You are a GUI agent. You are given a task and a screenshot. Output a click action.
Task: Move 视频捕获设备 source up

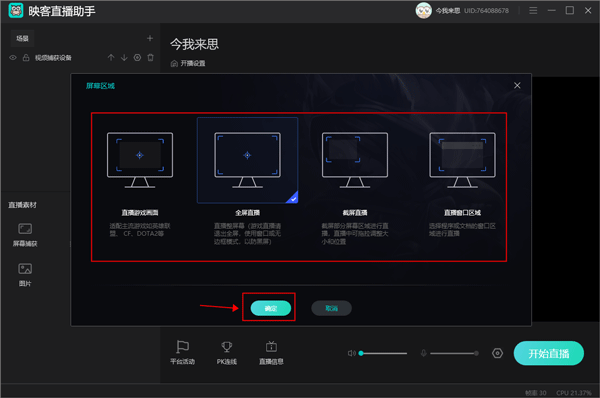coord(111,58)
